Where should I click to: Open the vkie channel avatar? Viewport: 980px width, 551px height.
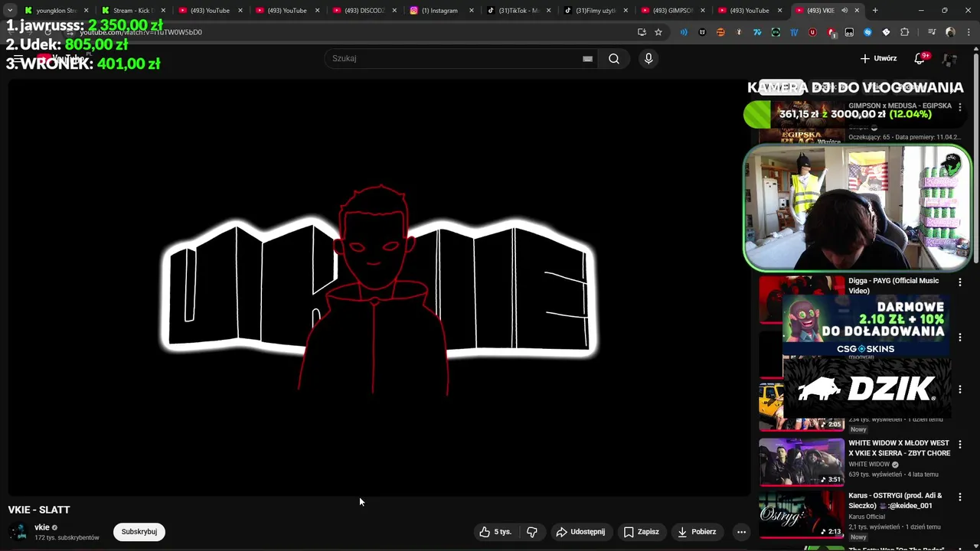(x=20, y=532)
